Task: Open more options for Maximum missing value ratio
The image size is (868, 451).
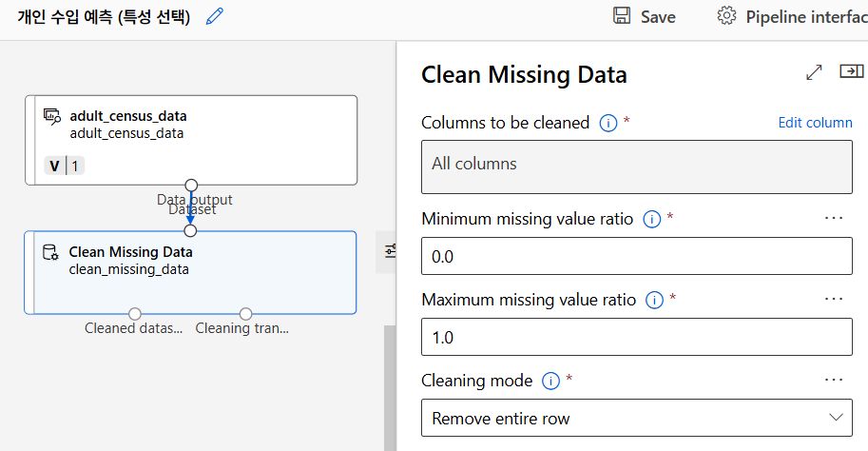Action: (x=834, y=299)
